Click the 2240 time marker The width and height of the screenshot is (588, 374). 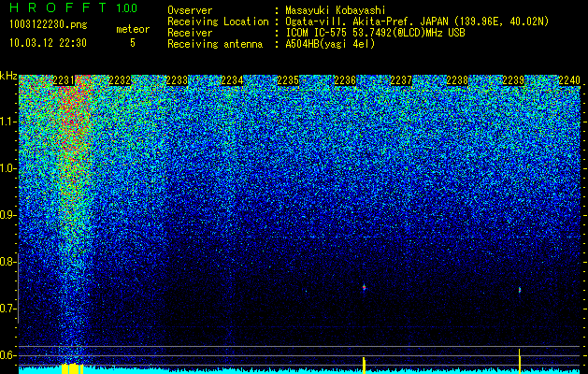pyautogui.click(x=569, y=80)
